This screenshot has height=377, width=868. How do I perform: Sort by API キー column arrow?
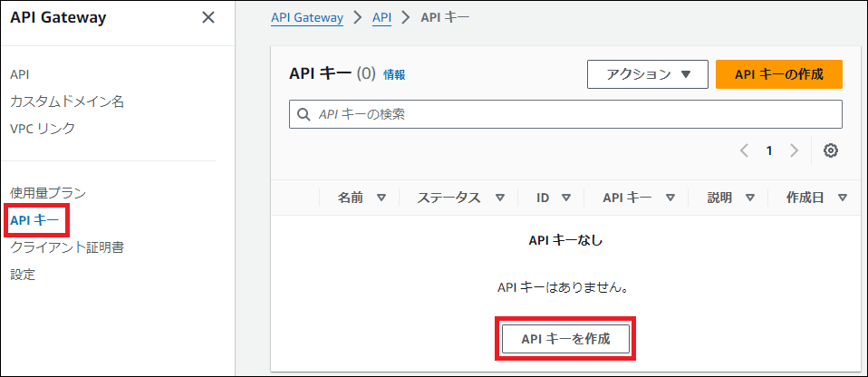pos(670,198)
